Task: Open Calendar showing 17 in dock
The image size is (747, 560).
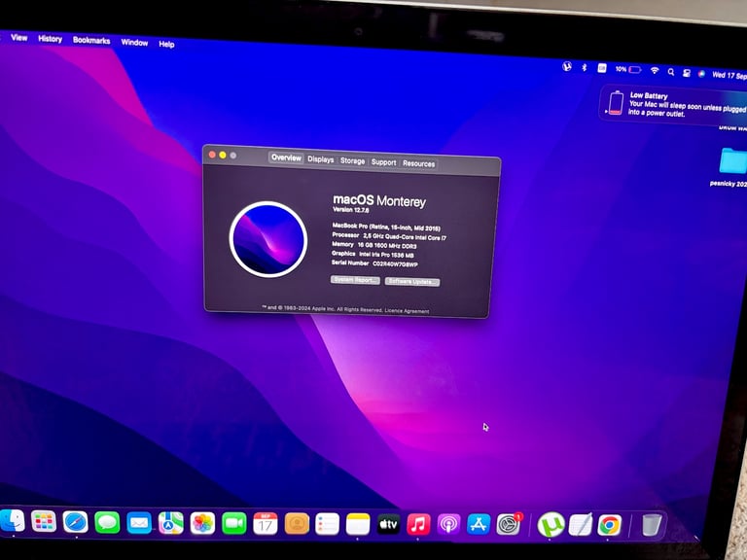Action: 266,524
